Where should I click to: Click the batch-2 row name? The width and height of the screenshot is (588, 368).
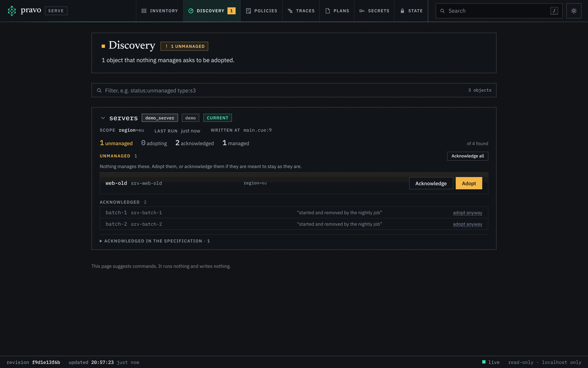[116, 224]
